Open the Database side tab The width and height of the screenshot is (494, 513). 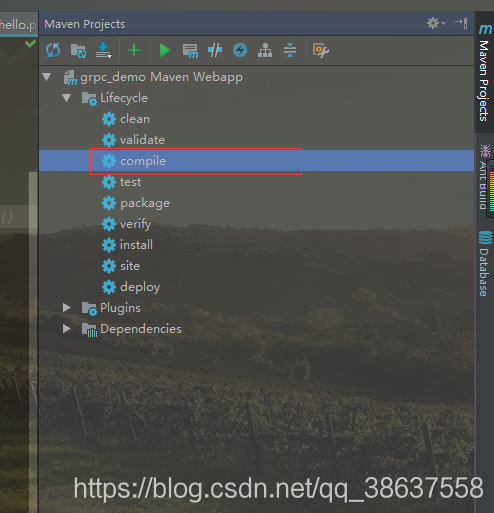pyautogui.click(x=484, y=263)
